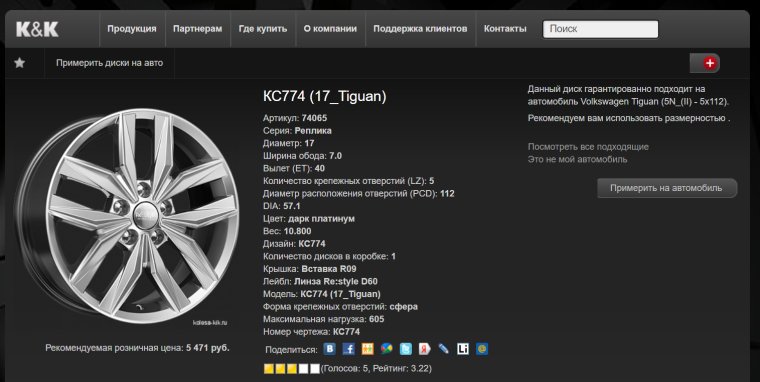Share via LiveJournal pencil icon

click(x=443, y=349)
